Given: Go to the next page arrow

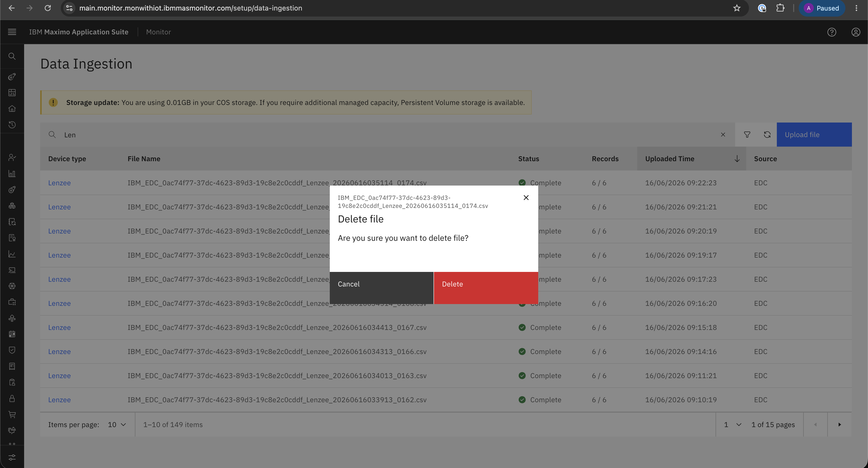Looking at the screenshot, I should (840, 425).
